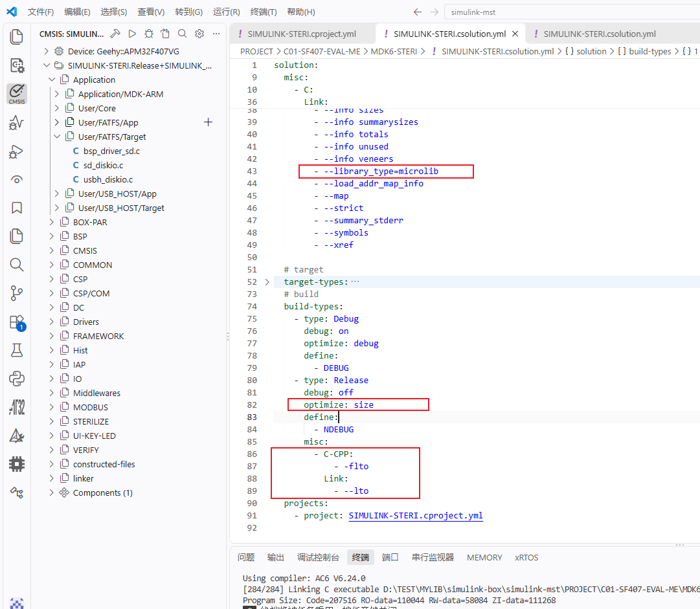This screenshot has width=700, height=609.
Task: Collapse the User/FATFS/Target folder
Action: coord(57,137)
